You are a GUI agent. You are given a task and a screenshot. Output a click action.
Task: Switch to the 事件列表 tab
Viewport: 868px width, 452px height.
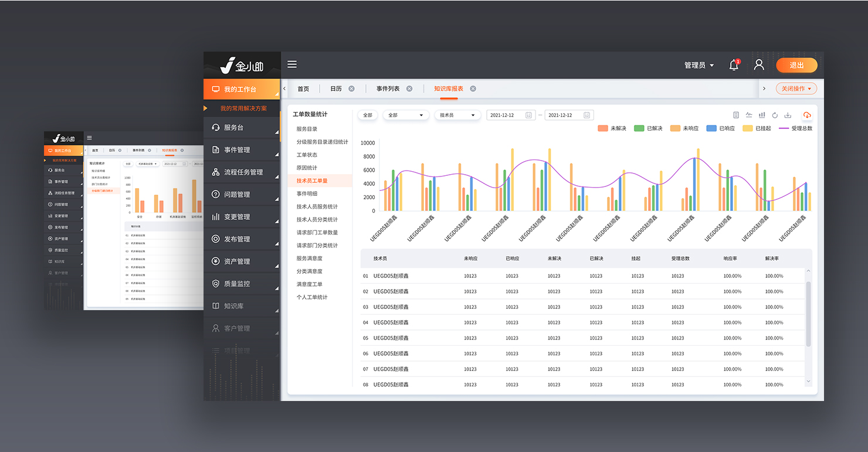tap(388, 89)
